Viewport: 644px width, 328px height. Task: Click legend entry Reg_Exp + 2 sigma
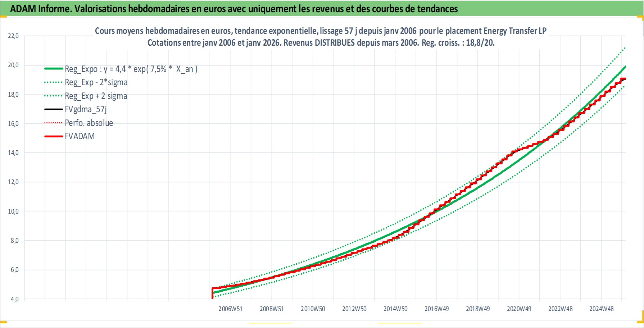[x=96, y=96]
